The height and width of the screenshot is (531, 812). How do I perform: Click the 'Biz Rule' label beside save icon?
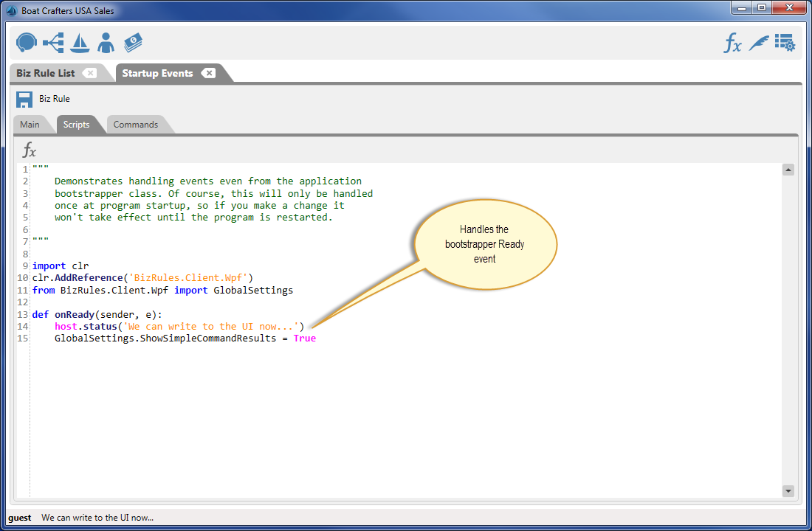coord(55,99)
